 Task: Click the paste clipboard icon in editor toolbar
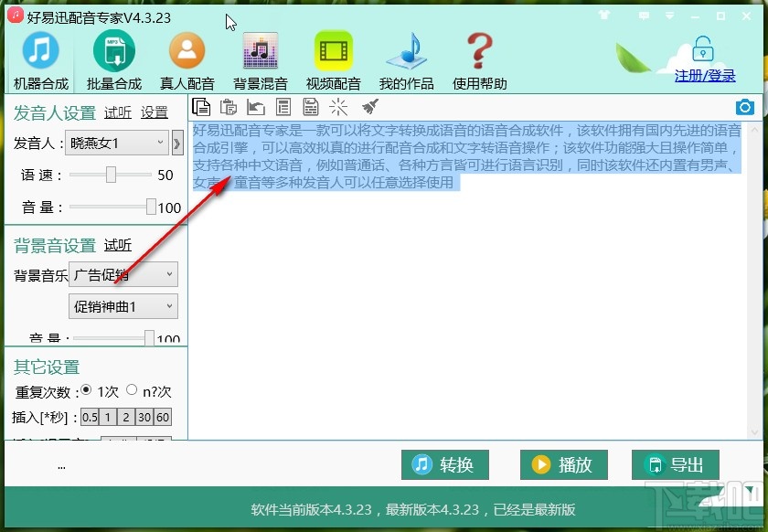tap(229, 107)
